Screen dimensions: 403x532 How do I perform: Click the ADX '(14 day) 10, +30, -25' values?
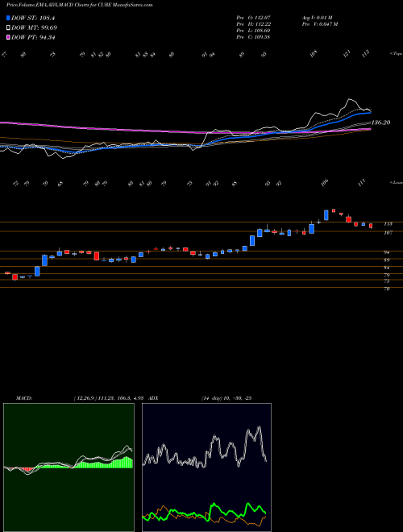[226, 397]
